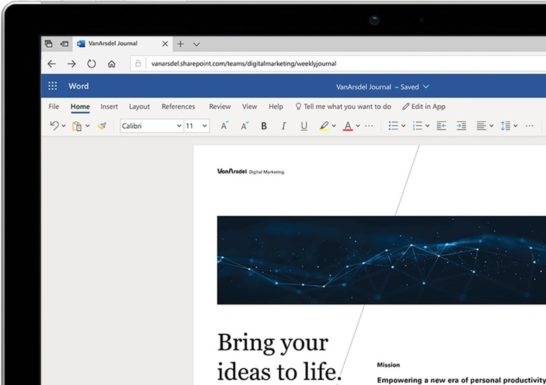Click the Shrink Font icon
546x385 pixels.
click(244, 126)
